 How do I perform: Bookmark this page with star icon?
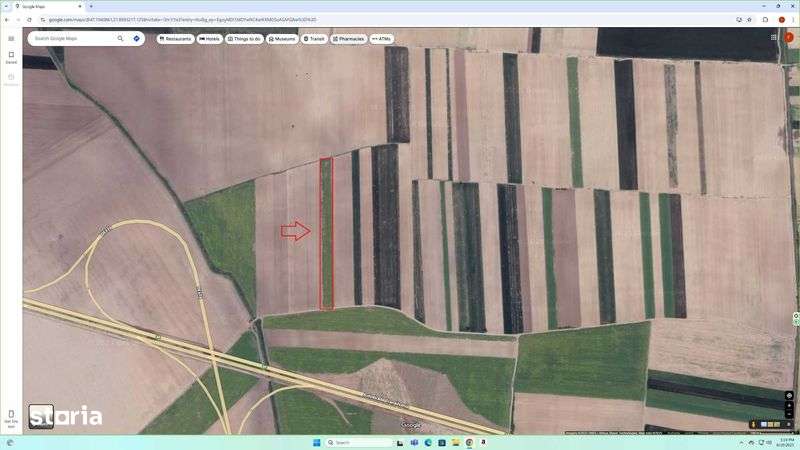click(749, 20)
